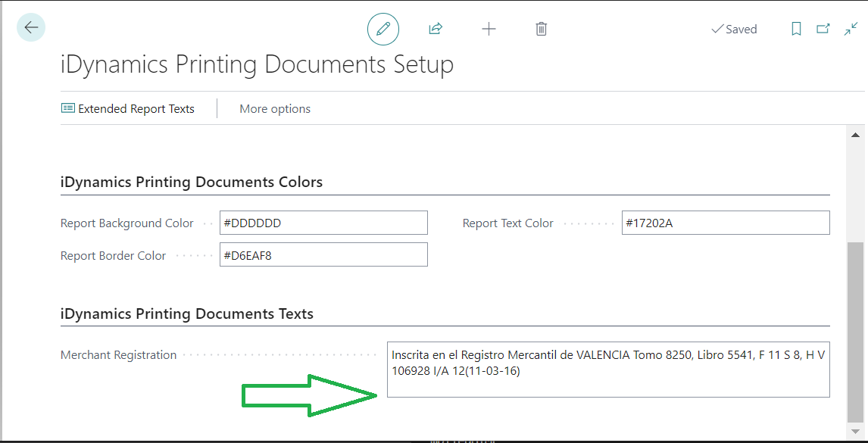Bookmark this page with bookmark icon

coord(796,29)
